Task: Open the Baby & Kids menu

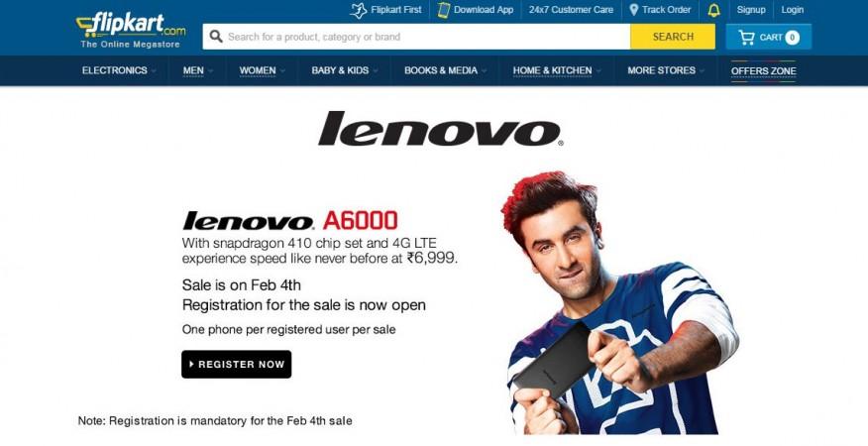Action: 344,70
